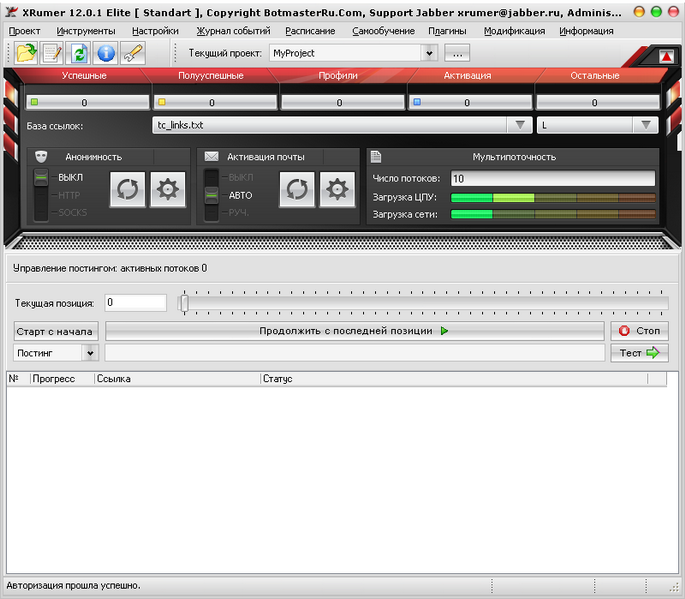The width and height of the screenshot is (685, 599).
Task: Click the Ссылка column header
Action: [177, 379]
